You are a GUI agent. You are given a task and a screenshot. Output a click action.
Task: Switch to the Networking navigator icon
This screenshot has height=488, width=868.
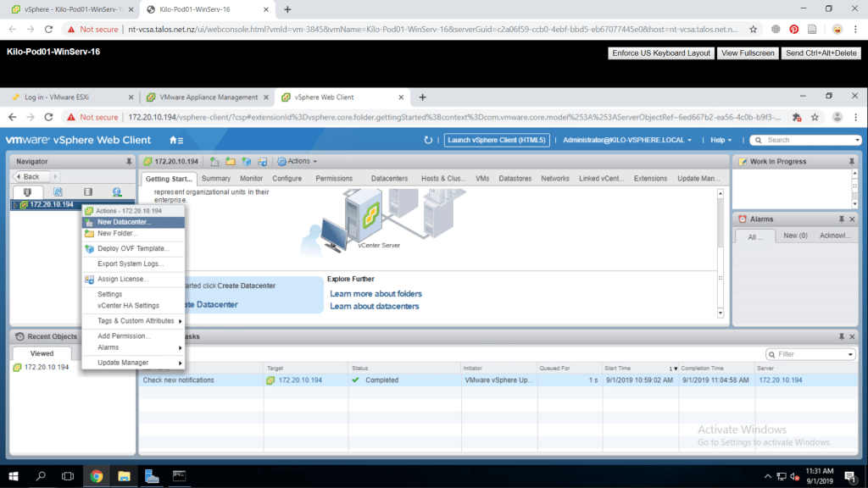[117, 192]
